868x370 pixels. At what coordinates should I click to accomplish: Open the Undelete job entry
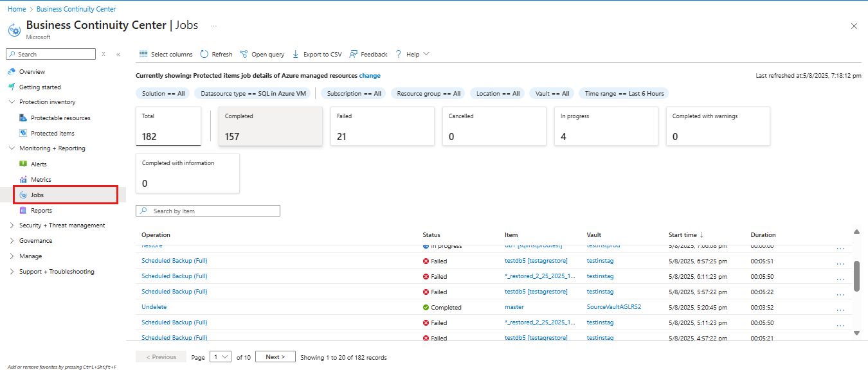[x=154, y=306]
